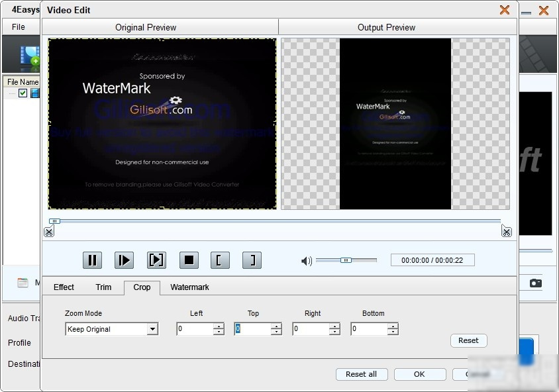The width and height of the screenshot is (559, 392).
Task: Set trim start with left bracket button
Action: pos(220,260)
